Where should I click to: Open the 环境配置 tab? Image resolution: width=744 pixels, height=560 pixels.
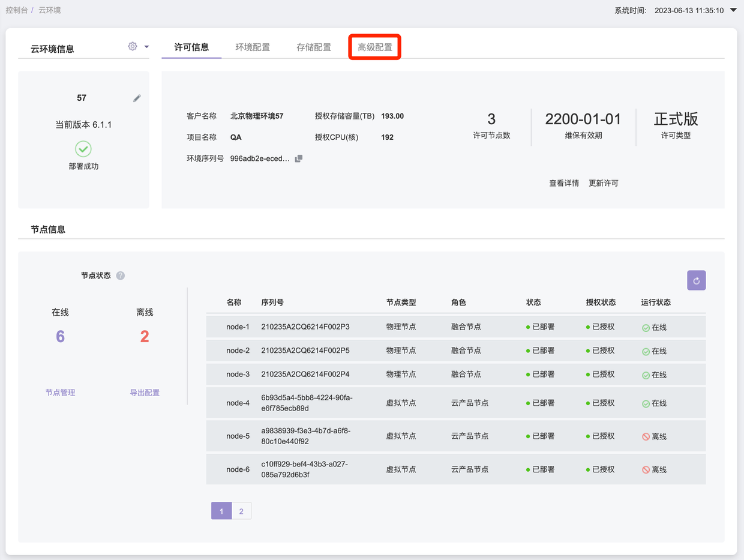[253, 47]
